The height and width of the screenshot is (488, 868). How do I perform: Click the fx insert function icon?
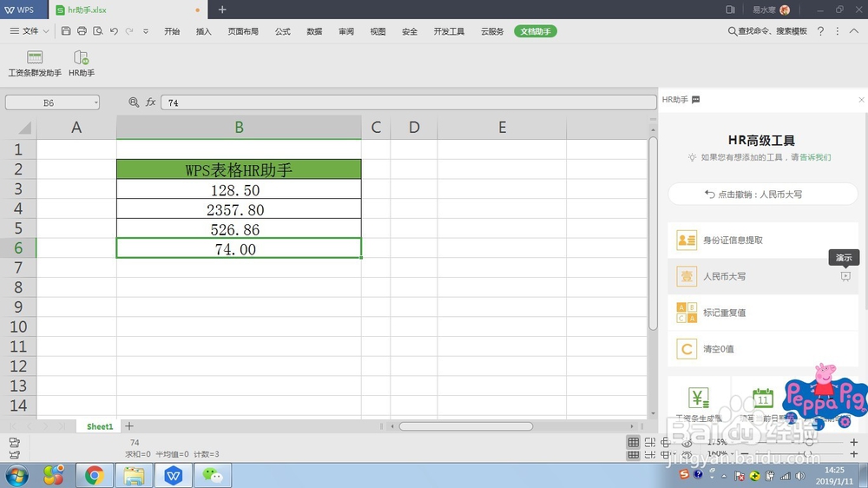point(150,102)
